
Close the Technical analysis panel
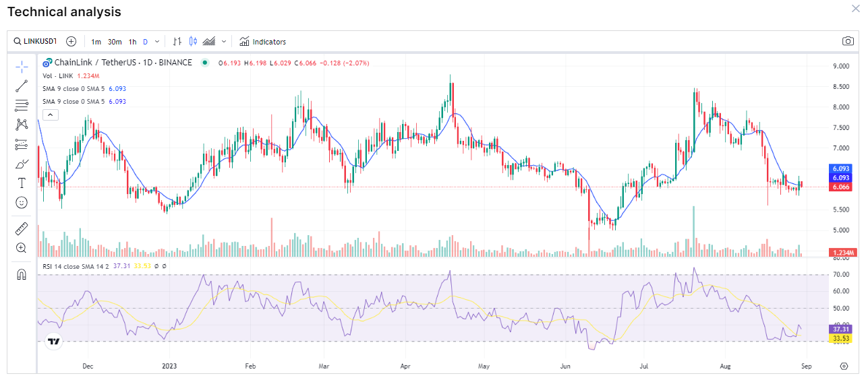[856, 7]
